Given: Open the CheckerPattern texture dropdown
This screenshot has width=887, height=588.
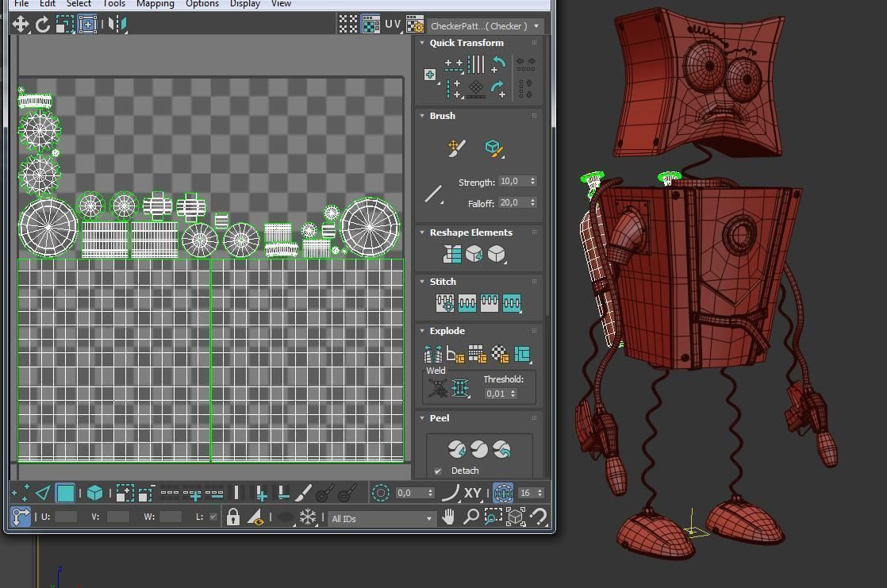Looking at the screenshot, I should 486,25.
